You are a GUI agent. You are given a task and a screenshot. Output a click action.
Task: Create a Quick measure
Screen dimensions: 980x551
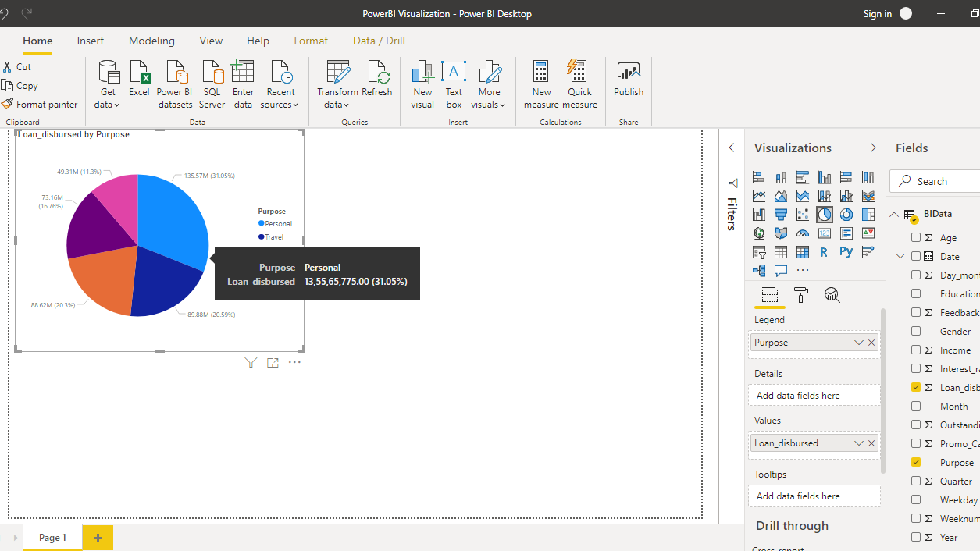(x=579, y=84)
